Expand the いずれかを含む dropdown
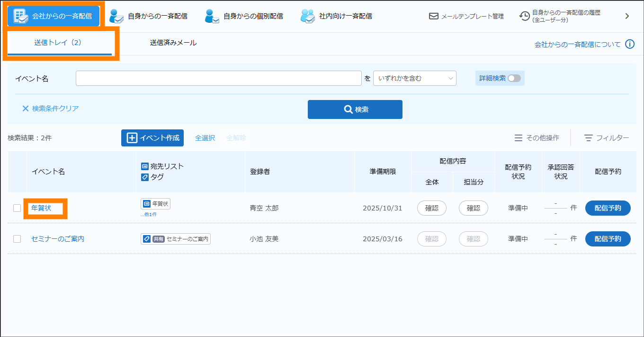This screenshot has width=644, height=337. click(414, 78)
